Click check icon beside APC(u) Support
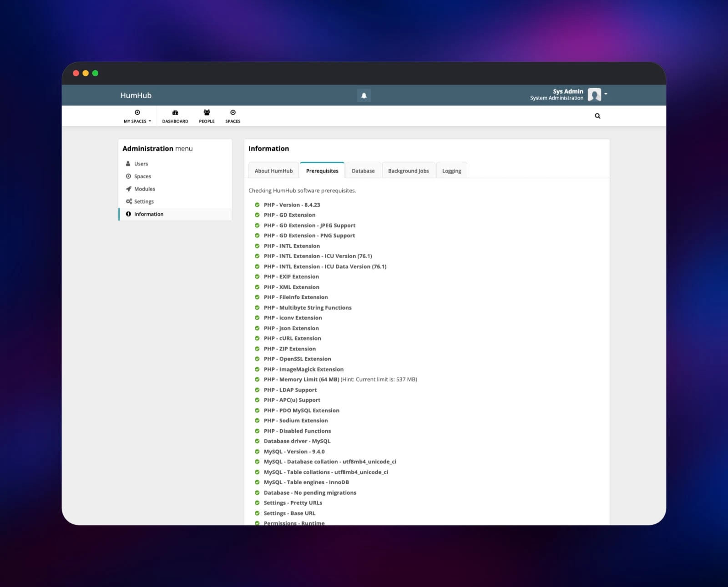The height and width of the screenshot is (587, 728). point(257,400)
